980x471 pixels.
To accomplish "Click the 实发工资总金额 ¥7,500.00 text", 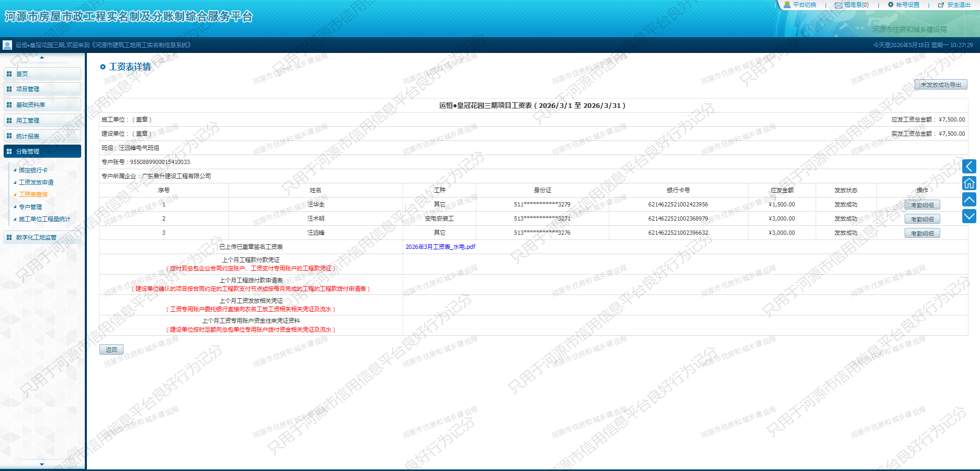I will [x=928, y=134].
